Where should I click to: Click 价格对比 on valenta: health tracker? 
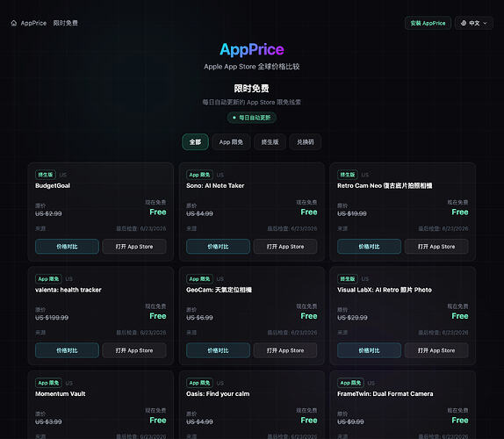(67, 350)
